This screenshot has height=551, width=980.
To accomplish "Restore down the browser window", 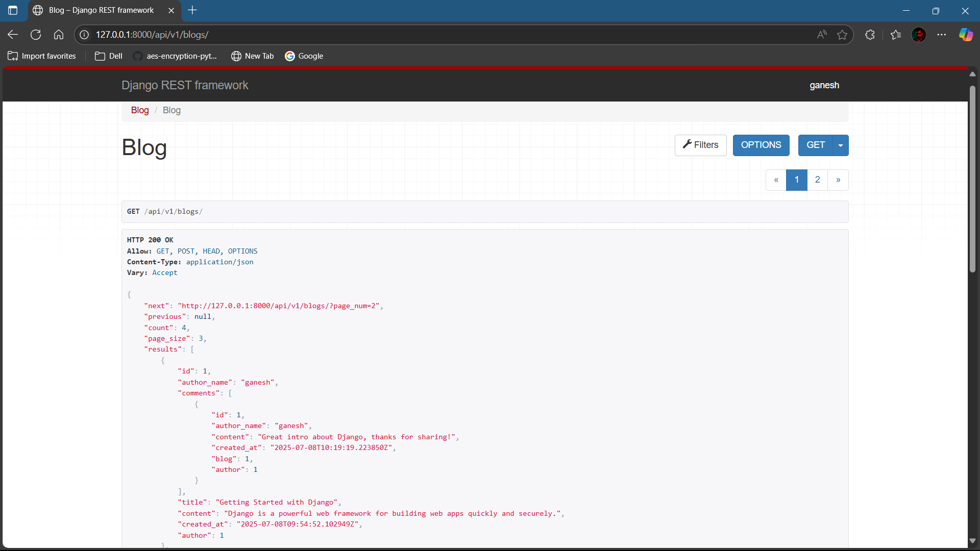I will (936, 10).
